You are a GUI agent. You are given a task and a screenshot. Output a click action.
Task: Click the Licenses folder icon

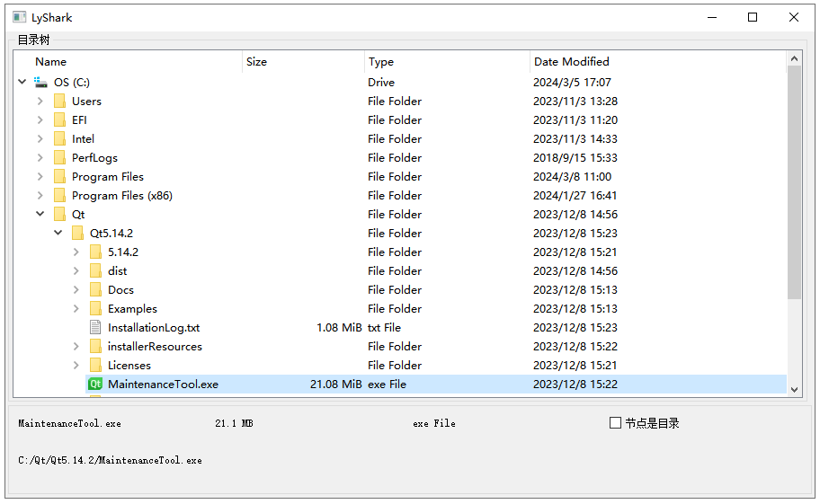(x=95, y=365)
